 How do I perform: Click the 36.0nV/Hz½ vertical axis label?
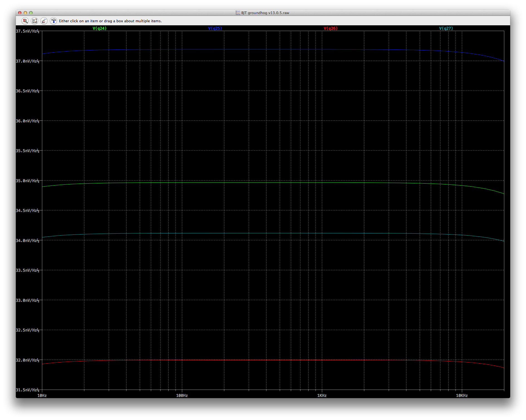point(28,121)
